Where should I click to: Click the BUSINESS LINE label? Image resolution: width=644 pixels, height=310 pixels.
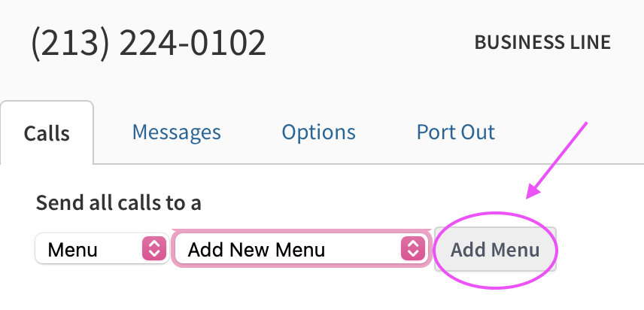542,43
